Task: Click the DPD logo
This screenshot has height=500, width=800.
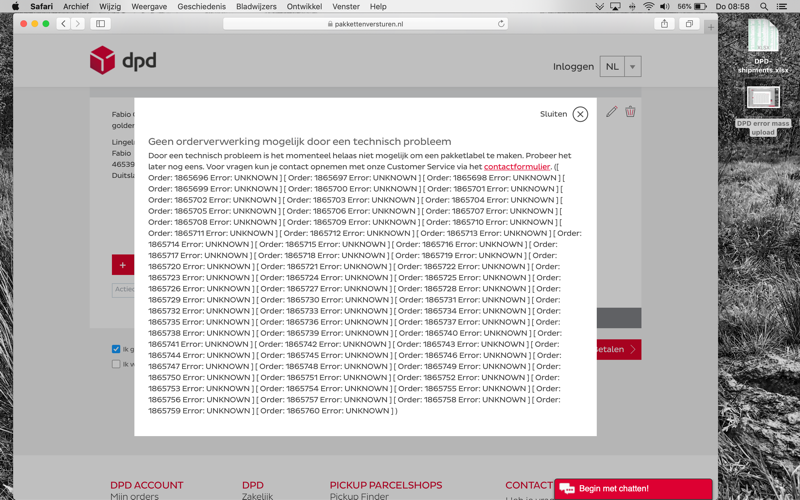Action: (x=123, y=61)
